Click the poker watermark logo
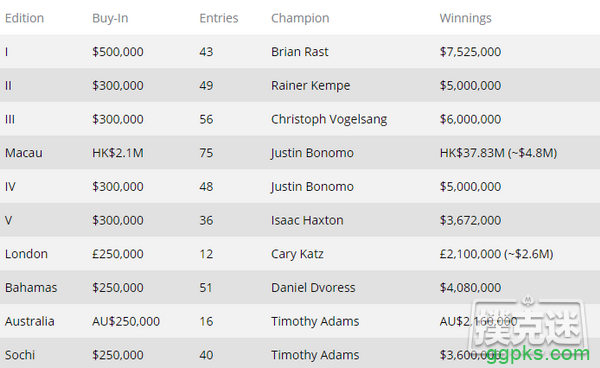This screenshot has width=600, height=368. coord(527,322)
